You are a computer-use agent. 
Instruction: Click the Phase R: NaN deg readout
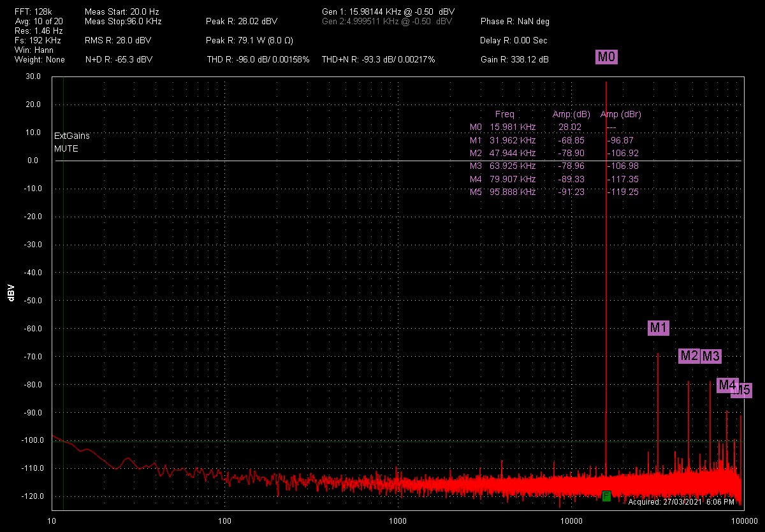[x=515, y=21]
